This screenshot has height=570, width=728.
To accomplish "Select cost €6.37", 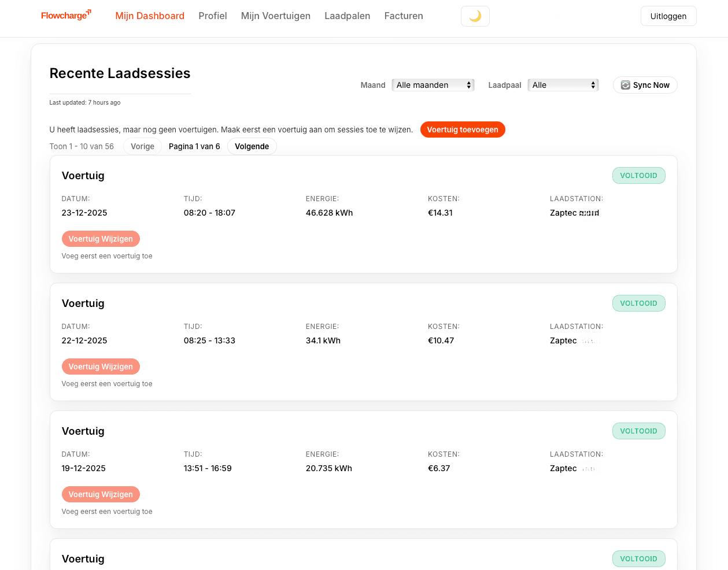I will [x=439, y=468].
